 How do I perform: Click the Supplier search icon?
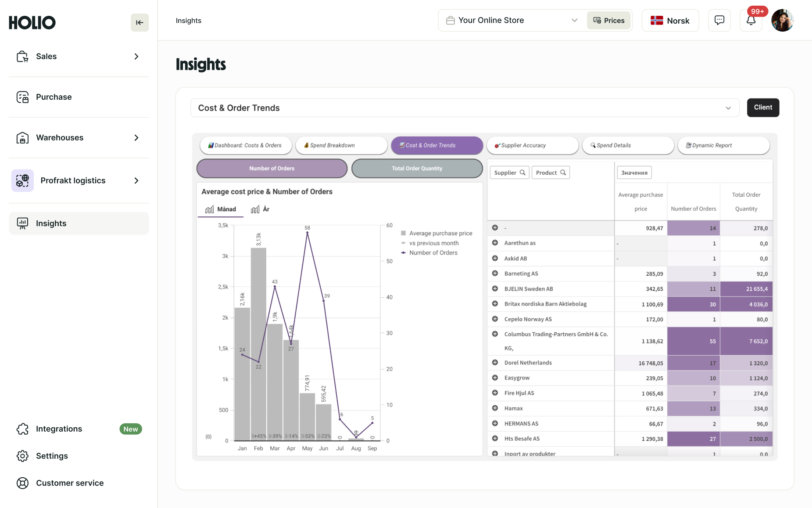[522, 173]
